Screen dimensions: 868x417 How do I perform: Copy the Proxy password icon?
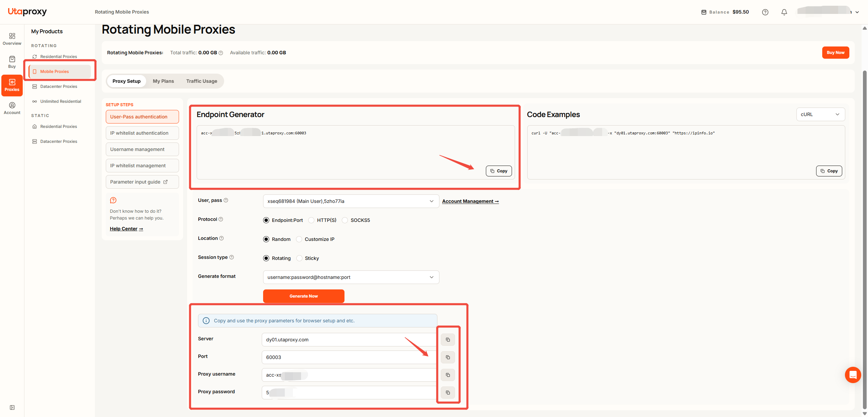click(x=448, y=393)
